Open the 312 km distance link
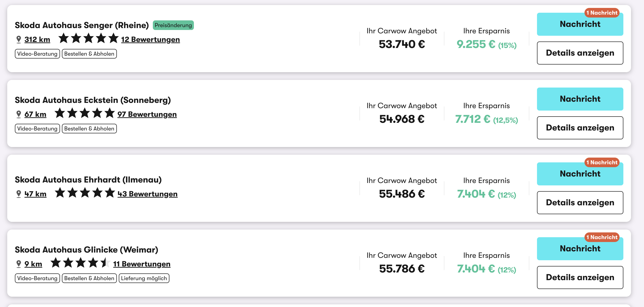The width and height of the screenshot is (644, 307). (37, 40)
